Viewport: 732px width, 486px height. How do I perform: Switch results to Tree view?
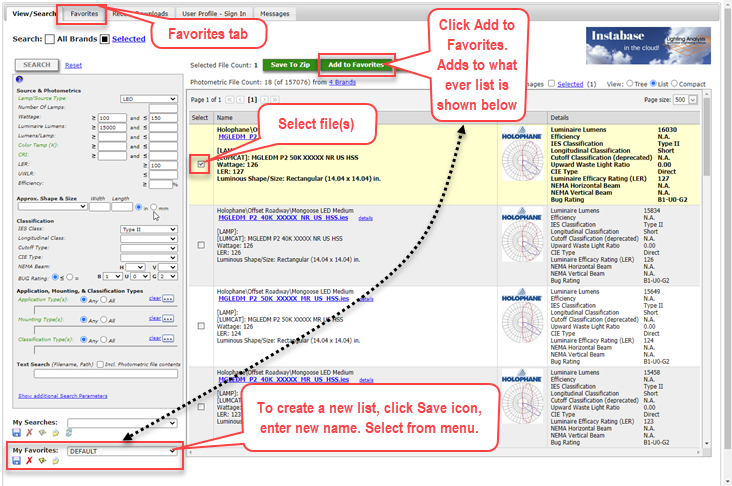click(630, 84)
